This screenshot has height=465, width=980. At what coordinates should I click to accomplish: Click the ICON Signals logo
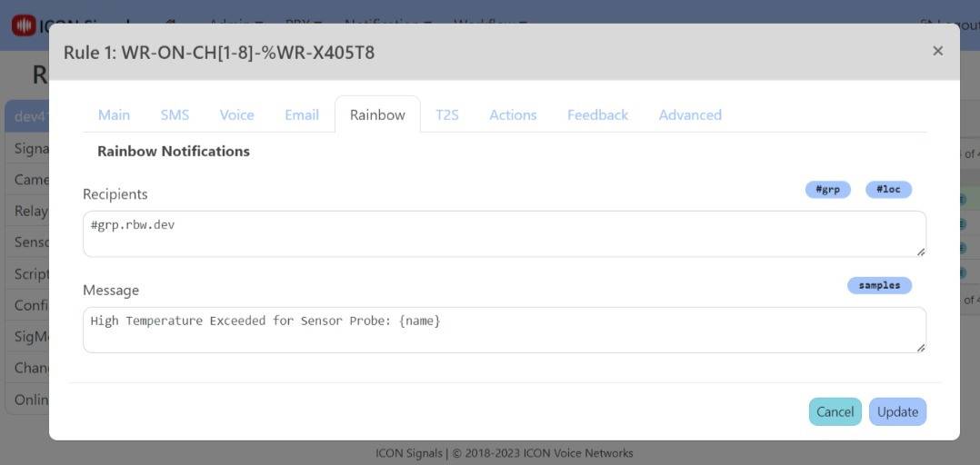point(24,25)
